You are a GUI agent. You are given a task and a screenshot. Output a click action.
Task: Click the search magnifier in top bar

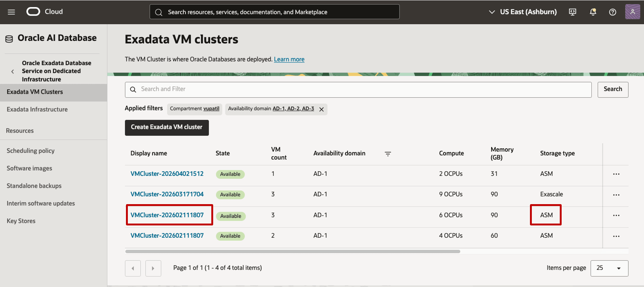[x=159, y=12]
